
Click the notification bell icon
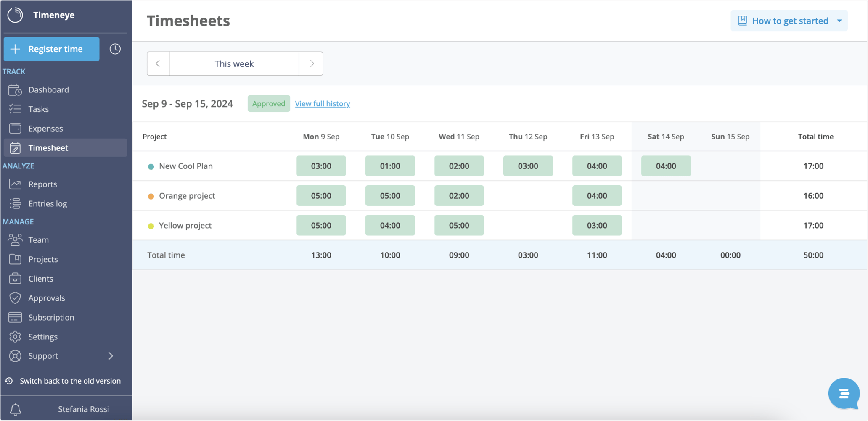pyautogui.click(x=16, y=408)
